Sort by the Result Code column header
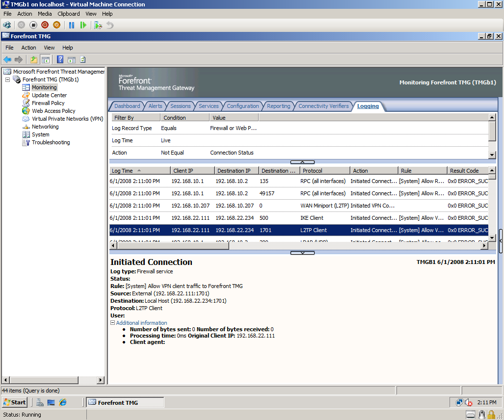 click(x=467, y=171)
